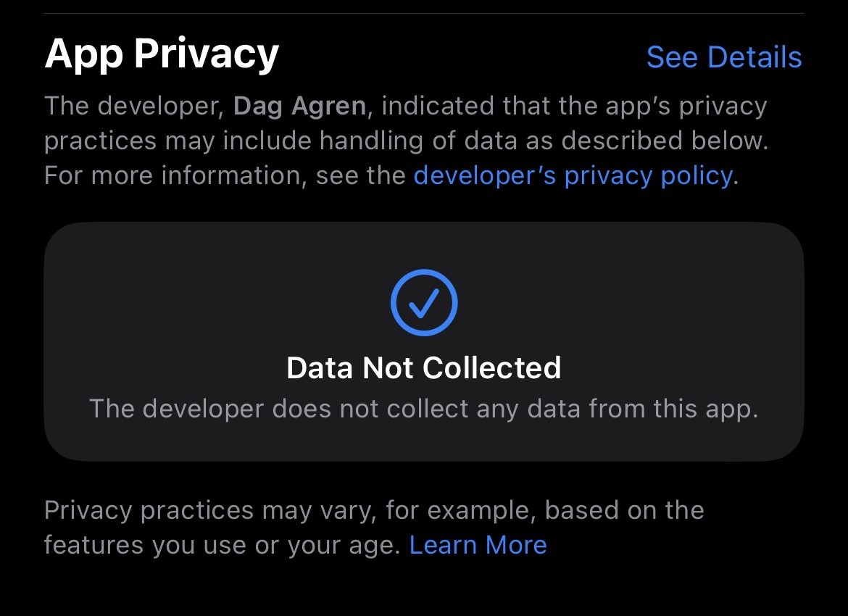Tap empty space left of the checkmark in card
Viewport: 848px width, 616px height.
[x=216, y=303]
